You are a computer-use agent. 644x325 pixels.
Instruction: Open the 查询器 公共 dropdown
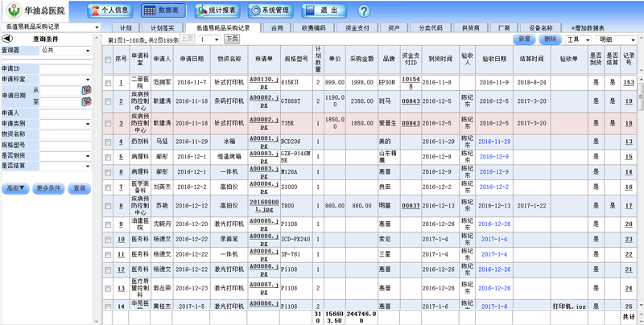point(66,51)
